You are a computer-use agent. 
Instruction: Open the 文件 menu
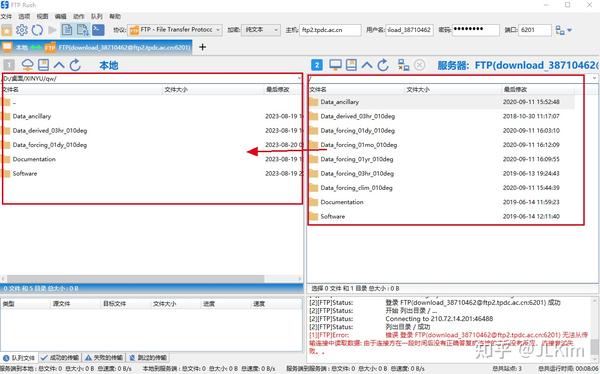click(6, 16)
